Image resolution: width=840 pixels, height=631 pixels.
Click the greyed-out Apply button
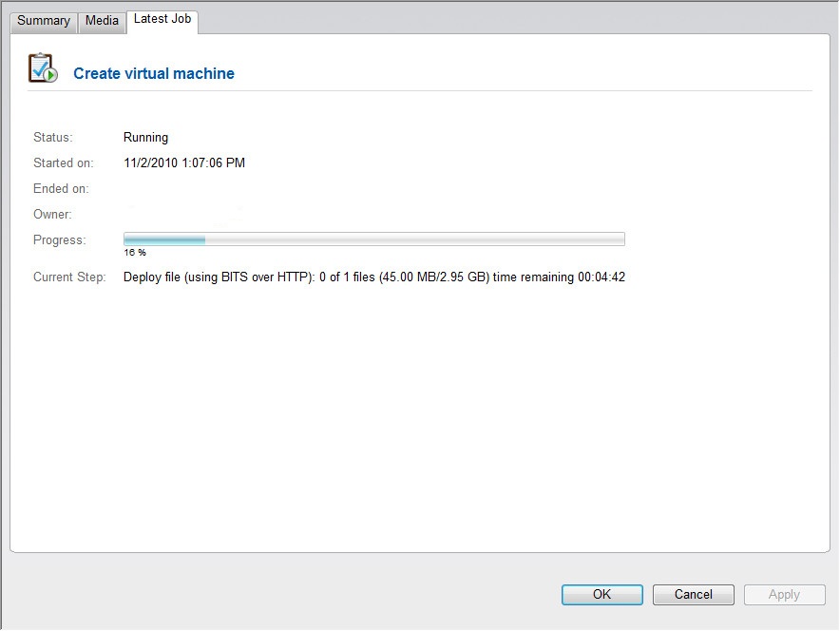[x=784, y=595]
